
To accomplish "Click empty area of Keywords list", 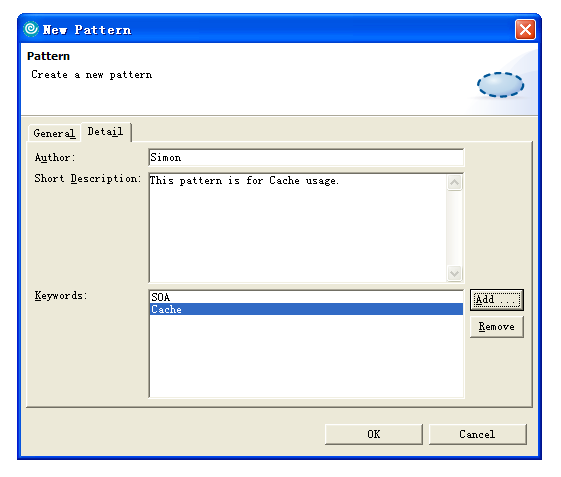I will point(306,356).
